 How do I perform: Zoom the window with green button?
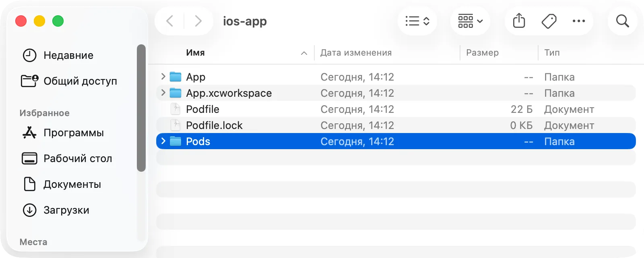[58, 21]
